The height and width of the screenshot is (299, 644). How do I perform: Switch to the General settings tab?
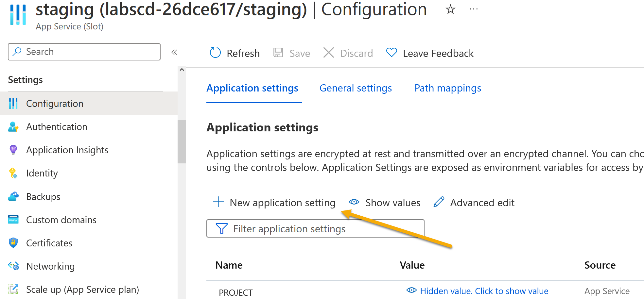tap(356, 88)
